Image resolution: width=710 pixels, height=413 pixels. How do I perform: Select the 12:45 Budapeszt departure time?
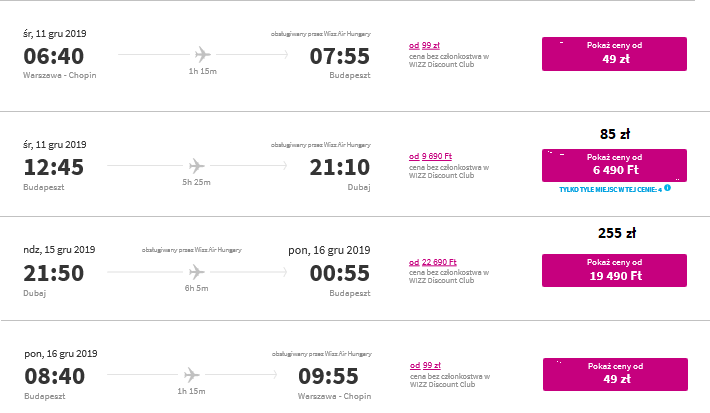coord(53,167)
